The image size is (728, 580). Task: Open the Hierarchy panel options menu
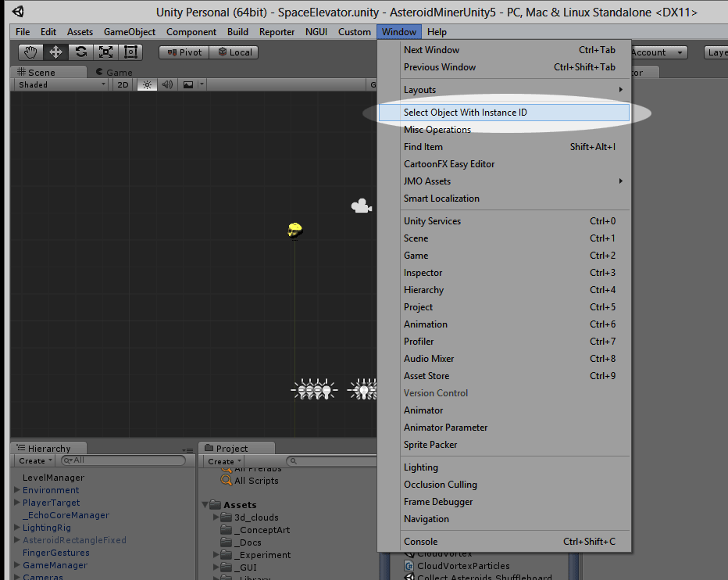click(x=187, y=450)
